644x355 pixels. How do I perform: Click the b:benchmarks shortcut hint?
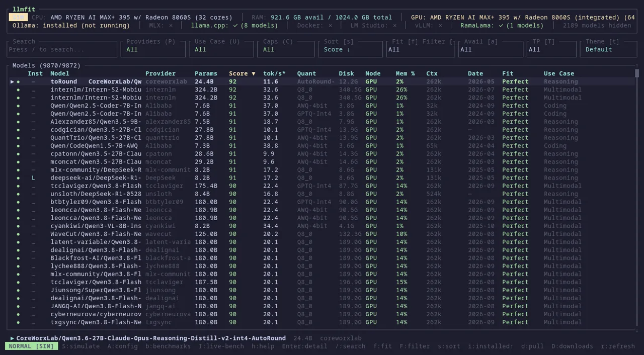(x=168, y=346)
